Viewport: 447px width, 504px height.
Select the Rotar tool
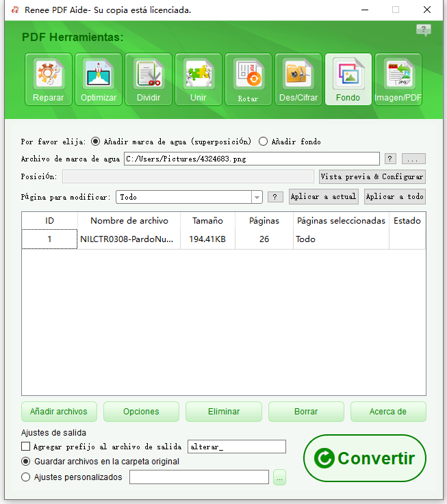(x=248, y=79)
